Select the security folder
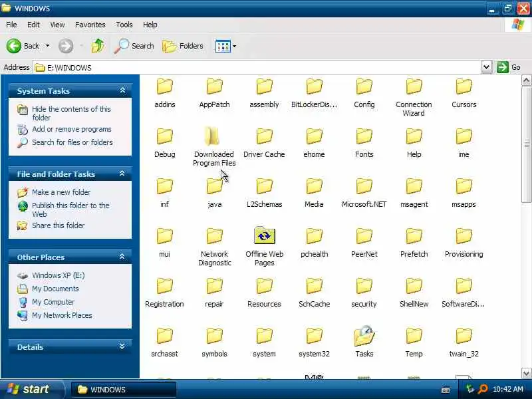This screenshot has width=532, height=399. pyautogui.click(x=364, y=293)
